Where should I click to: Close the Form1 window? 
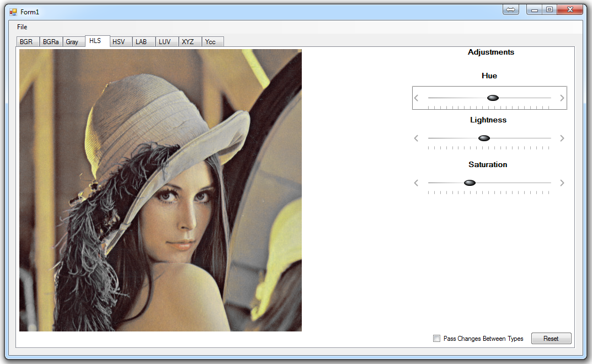(x=570, y=9)
